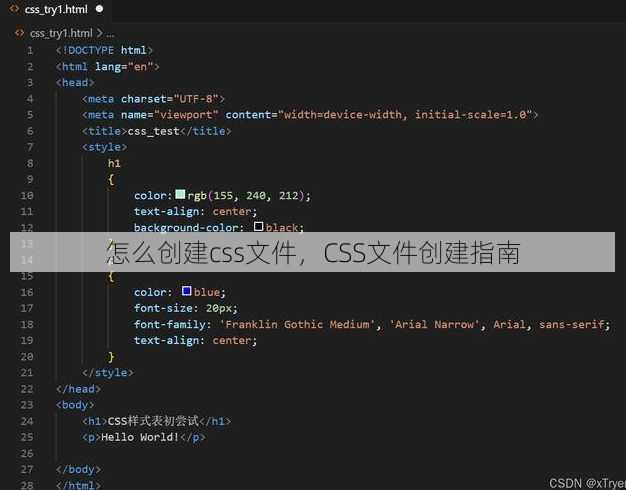626x490 pixels.
Task: Click the closing style tag
Action: [x=108, y=373]
